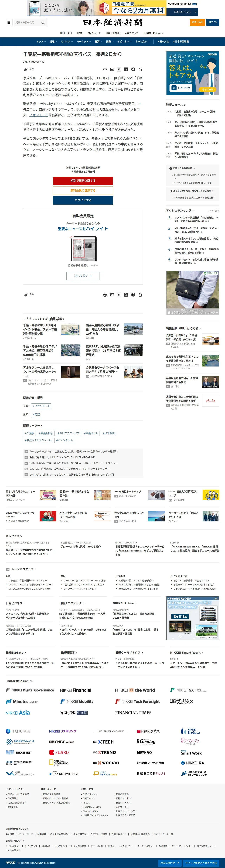Click the X share icon above the recommendations section
This screenshot has width=225, height=868.
126,294
